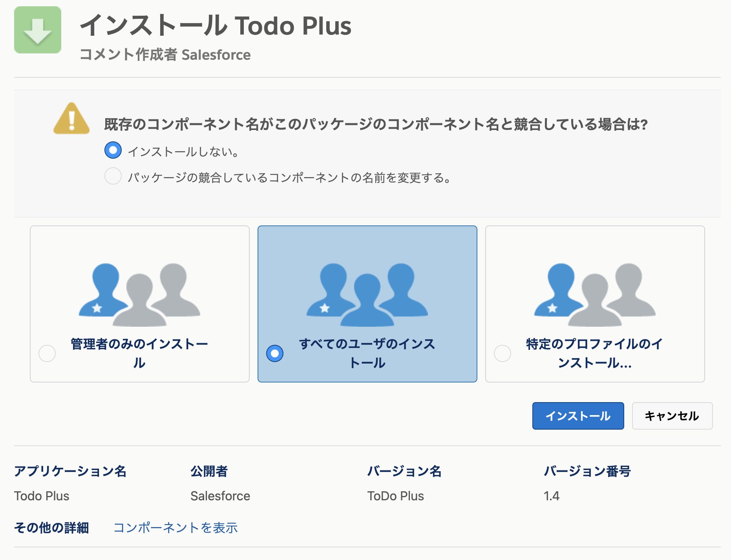Click the キャンセル button

pyautogui.click(x=672, y=416)
